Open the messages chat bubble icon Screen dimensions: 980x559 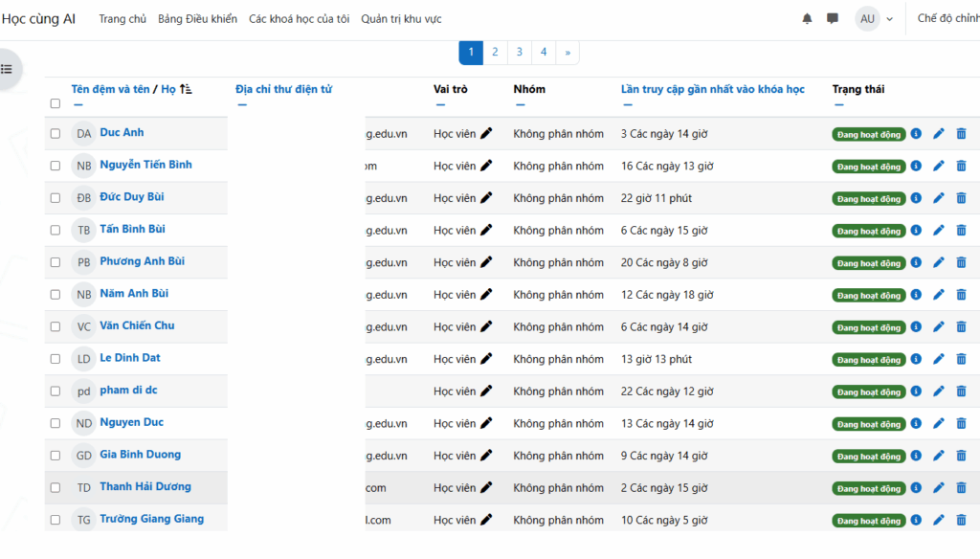tap(833, 19)
